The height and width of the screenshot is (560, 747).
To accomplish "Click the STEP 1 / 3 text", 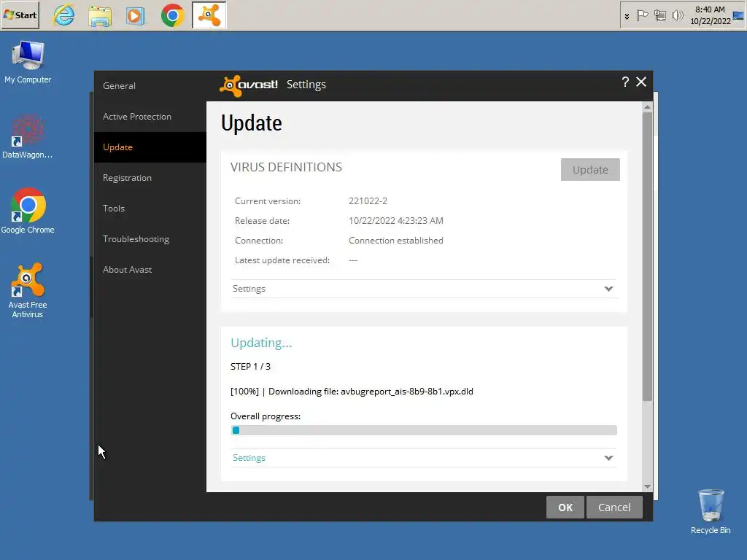I will pyautogui.click(x=251, y=366).
